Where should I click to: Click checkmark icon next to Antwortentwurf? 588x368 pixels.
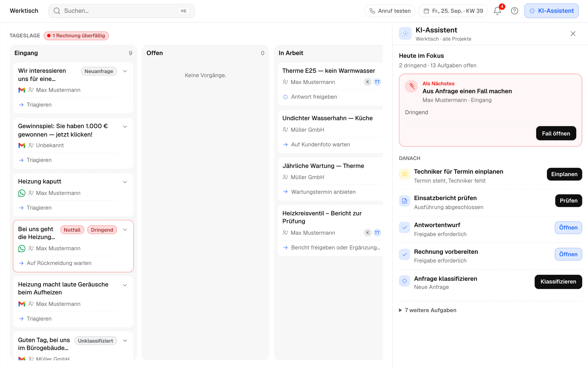(x=405, y=227)
